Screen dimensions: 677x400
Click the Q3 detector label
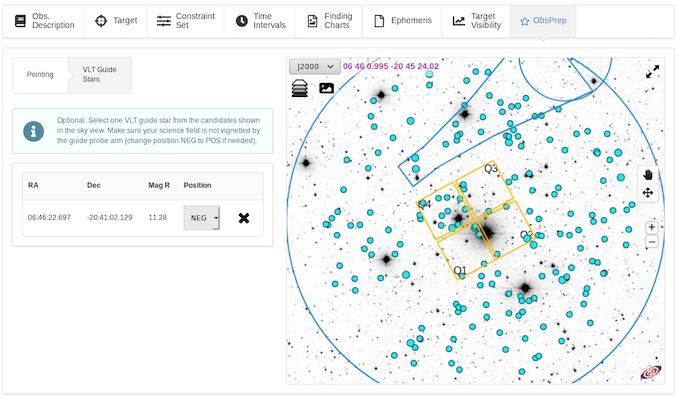491,168
